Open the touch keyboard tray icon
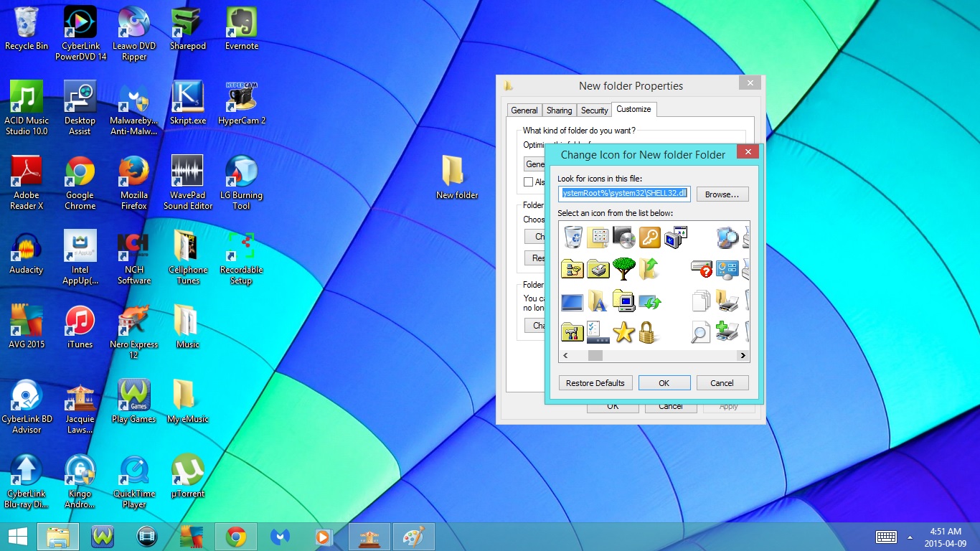The image size is (980, 551). (886, 537)
